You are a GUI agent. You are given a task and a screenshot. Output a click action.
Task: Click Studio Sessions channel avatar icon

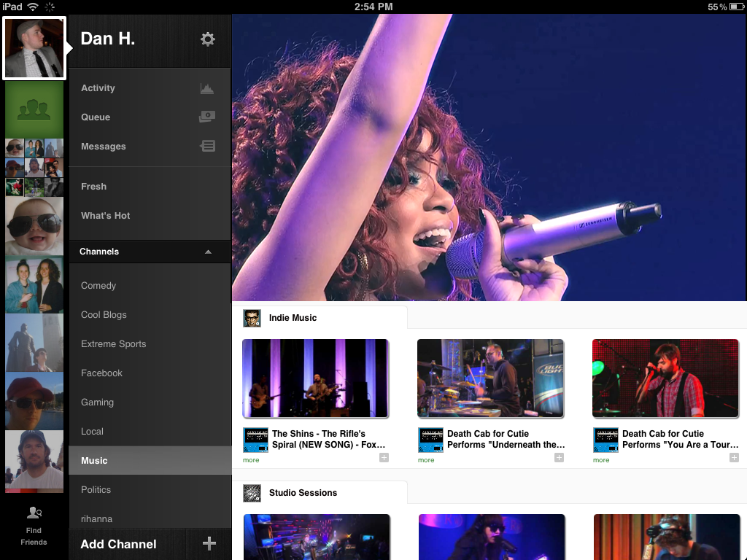(252, 493)
